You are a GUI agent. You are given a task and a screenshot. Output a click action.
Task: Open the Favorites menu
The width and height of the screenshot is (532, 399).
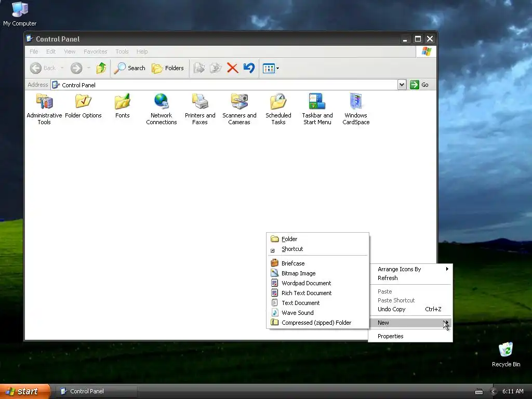point(96,51)
